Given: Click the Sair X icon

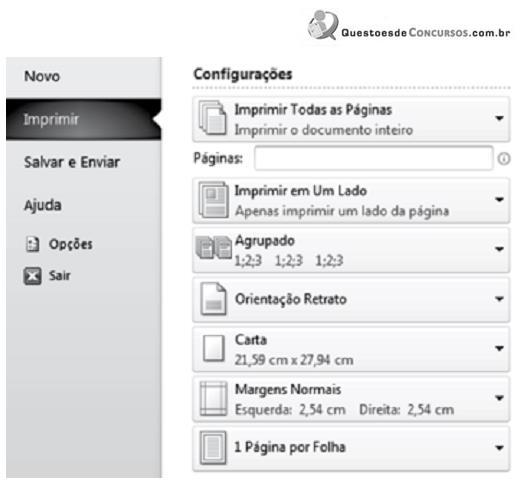Looking at the screenshot, I should (x=32, y=276).
